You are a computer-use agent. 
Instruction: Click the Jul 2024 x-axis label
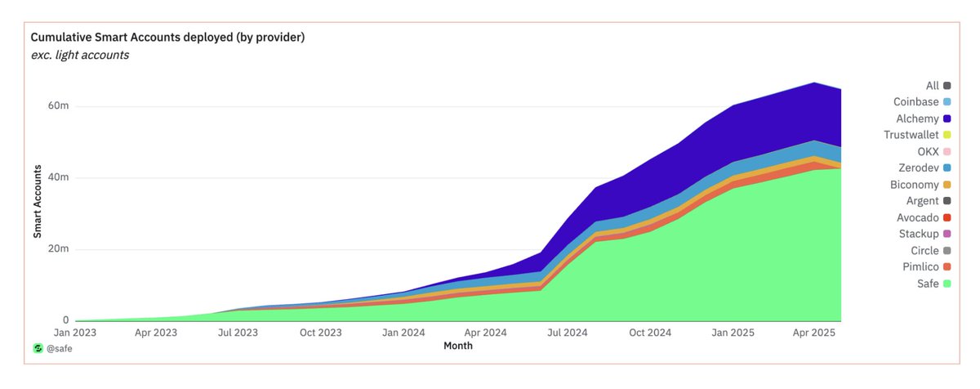click(x=567, y=333)
